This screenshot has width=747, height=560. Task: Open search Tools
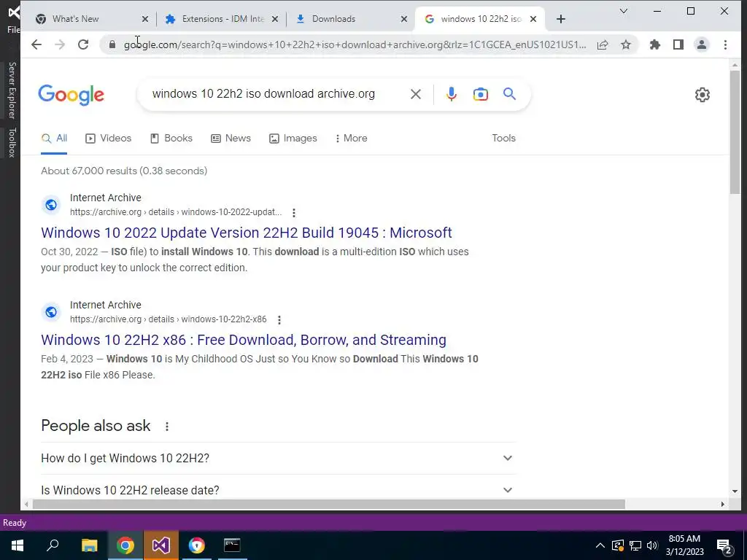pyautogui.click(x=503, y=138)
